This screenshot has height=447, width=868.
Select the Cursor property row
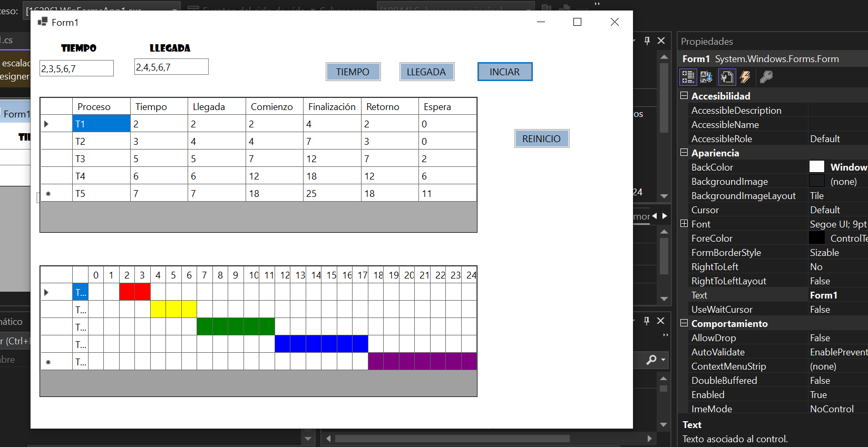779,210
